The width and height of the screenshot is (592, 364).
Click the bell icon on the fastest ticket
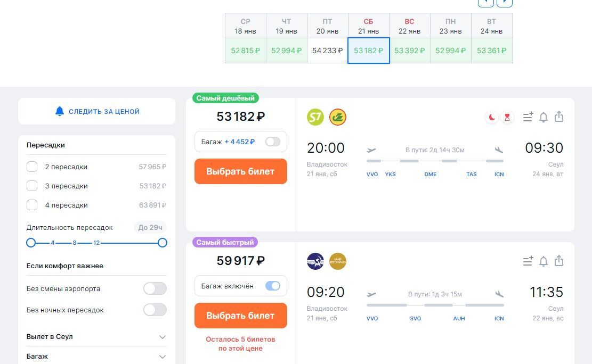[x=544, y=261]
